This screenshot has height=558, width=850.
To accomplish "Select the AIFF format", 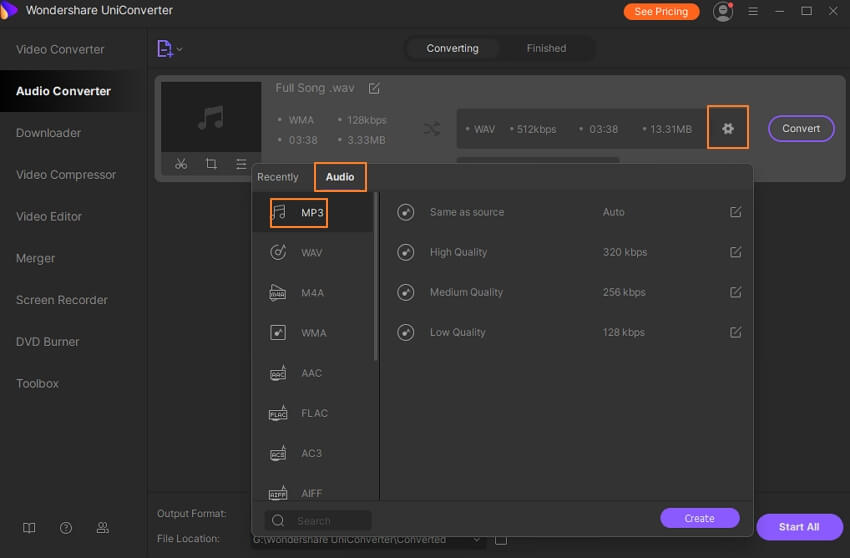I will pos(313,492).
